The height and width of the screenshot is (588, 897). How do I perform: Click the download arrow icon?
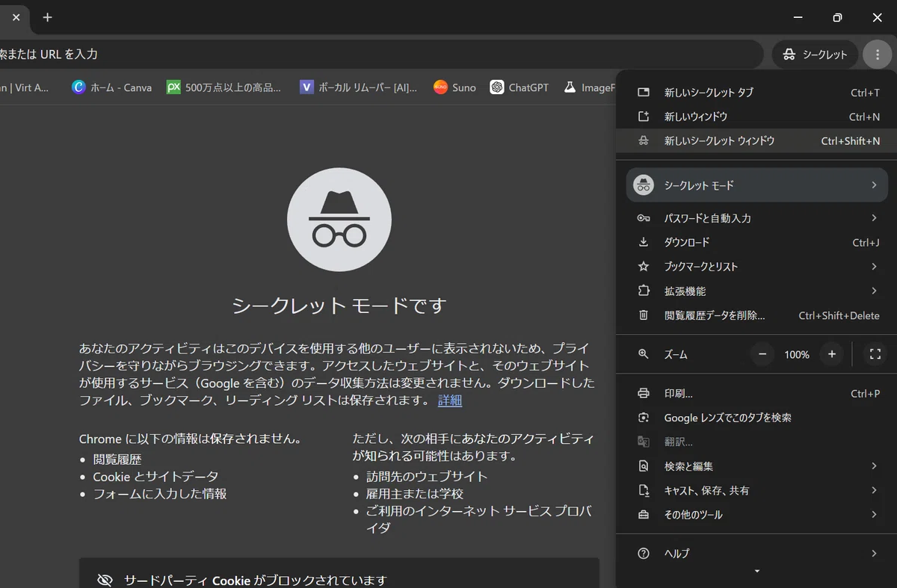pyautogui.click(x=644, y=242)
